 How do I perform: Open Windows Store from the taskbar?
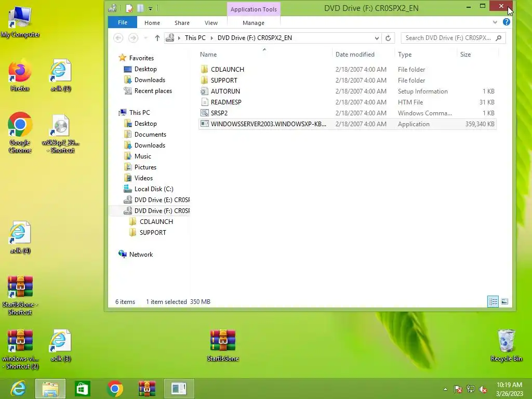click(x=83, y=389)
